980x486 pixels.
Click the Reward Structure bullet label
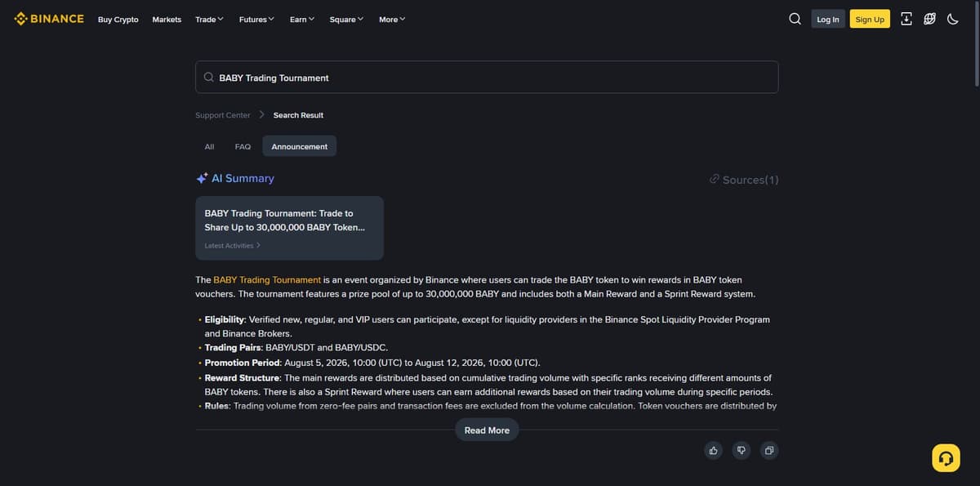click(243, 377)
